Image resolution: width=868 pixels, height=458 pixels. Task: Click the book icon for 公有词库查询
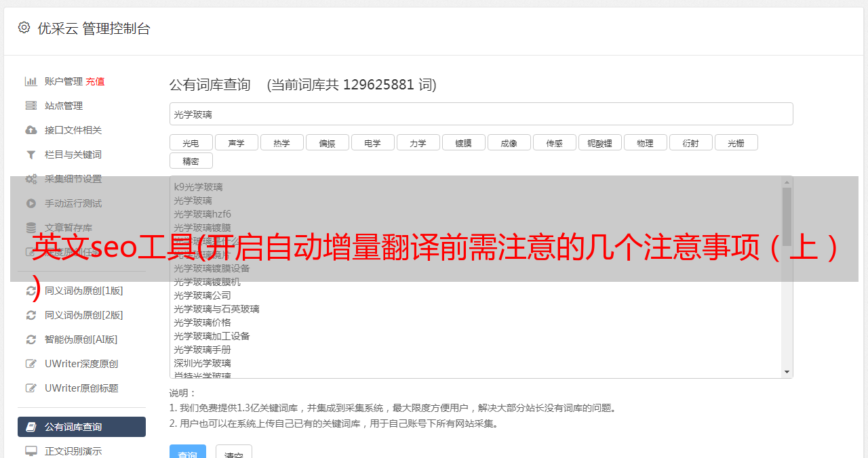click(x=31, y=427)
